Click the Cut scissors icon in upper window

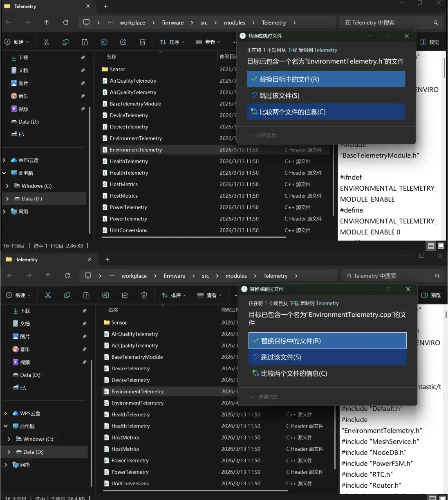46,42
